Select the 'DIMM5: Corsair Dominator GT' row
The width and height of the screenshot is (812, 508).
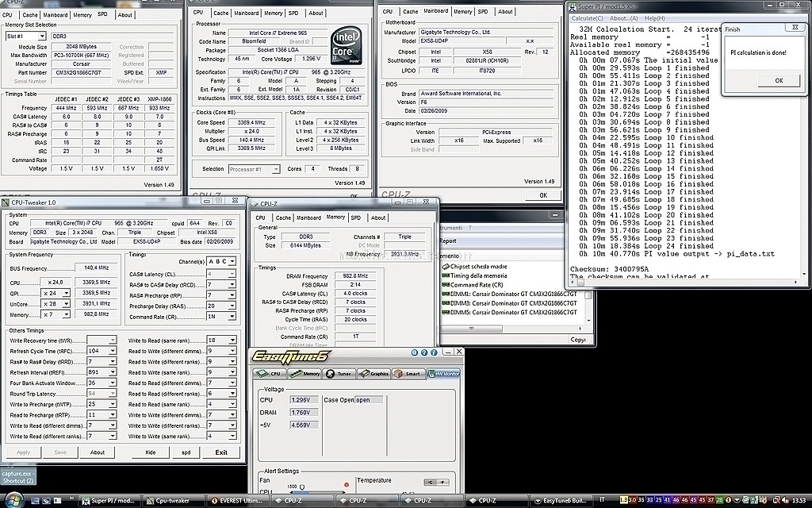coord(510,312)
